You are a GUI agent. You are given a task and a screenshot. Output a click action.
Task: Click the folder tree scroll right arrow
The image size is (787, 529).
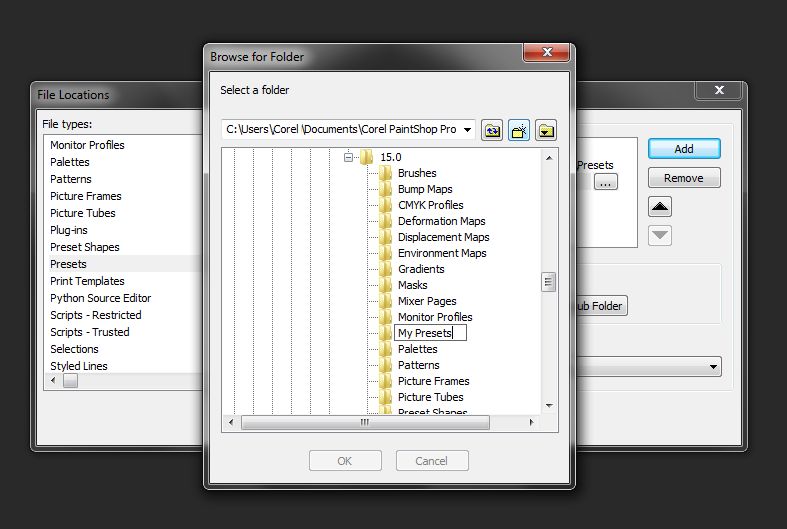click(x=532, y=423)
